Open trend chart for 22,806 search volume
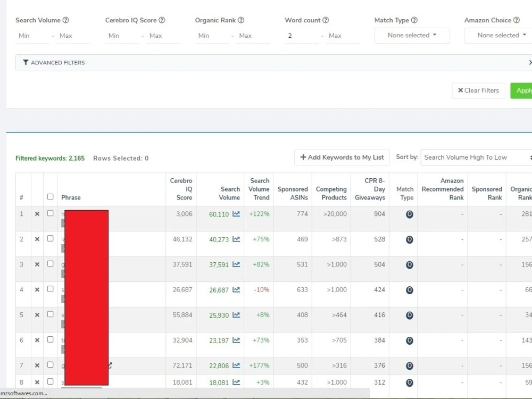Screen dimensions: 532x399 (236, 365)
